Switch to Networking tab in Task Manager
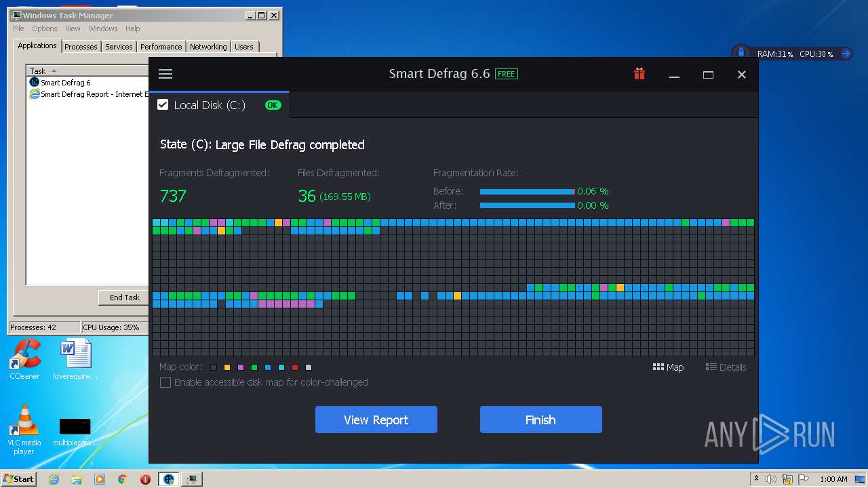The width and height of the screenshot is (868, 488). pos(208,47)
